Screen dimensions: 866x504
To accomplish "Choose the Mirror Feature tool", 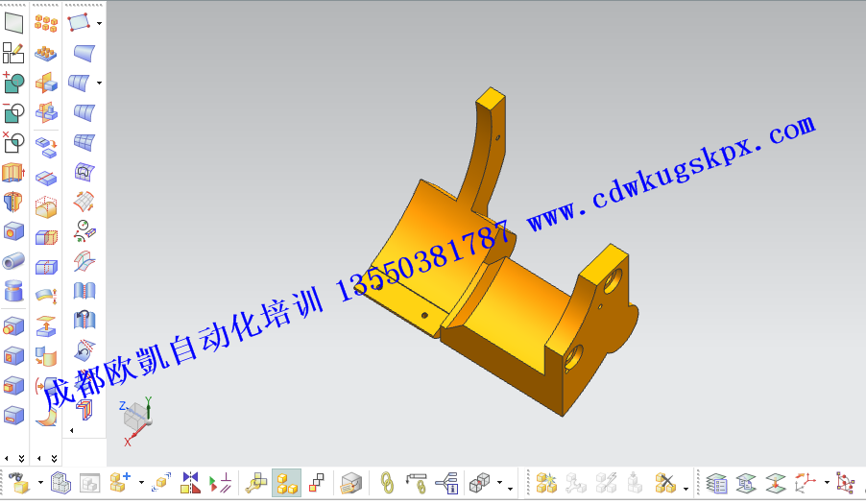I will click(46, 83).
